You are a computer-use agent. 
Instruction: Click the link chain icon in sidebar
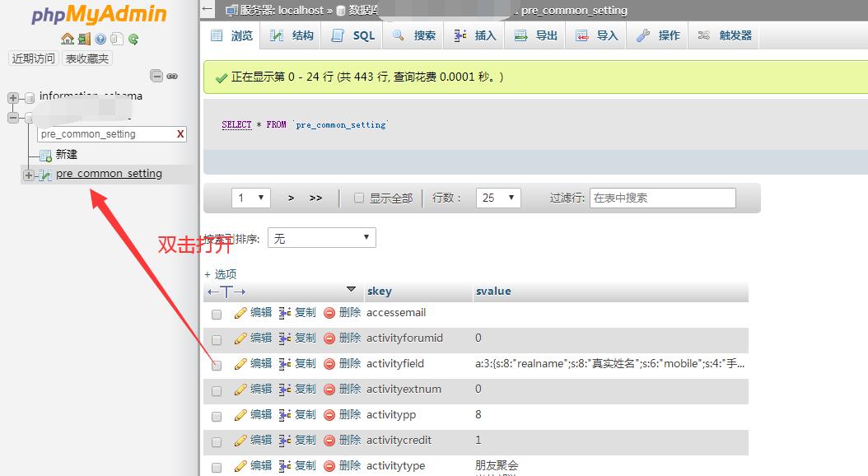(x=172, y=76)
